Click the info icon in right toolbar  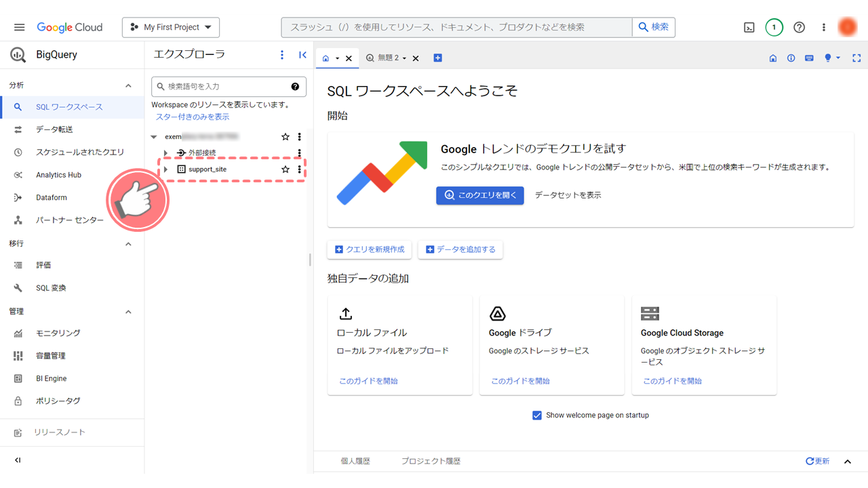pyautogui.click(x=791, y=58)
